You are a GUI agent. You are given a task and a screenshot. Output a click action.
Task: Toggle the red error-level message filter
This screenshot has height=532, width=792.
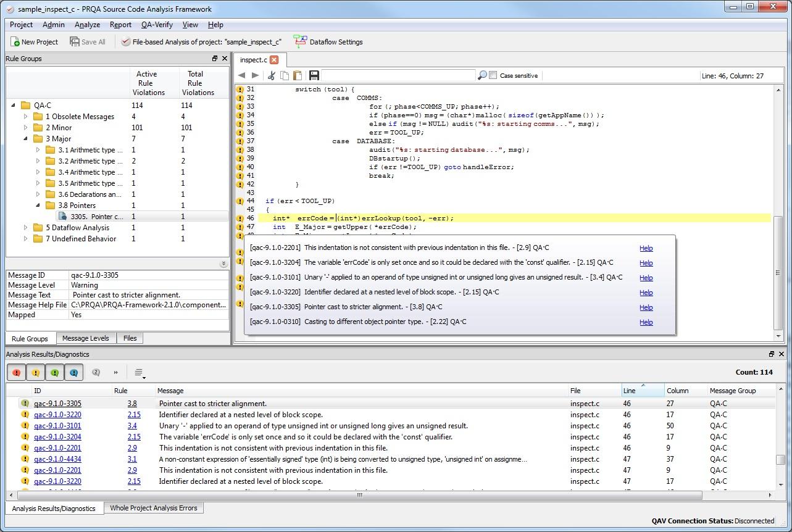coord(17,373)
